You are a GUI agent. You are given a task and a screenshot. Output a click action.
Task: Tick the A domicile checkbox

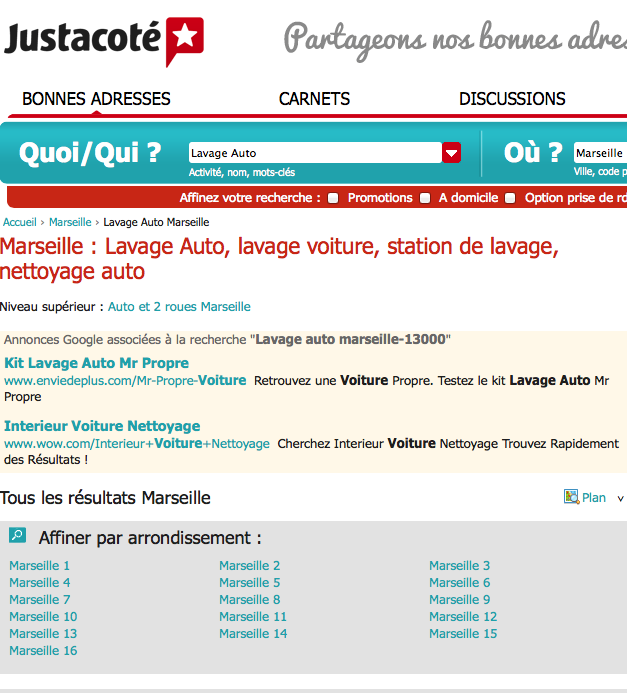click(x=425, y=198)
